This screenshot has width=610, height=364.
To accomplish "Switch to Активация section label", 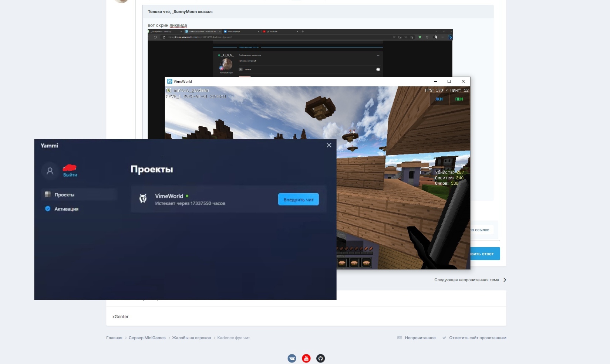I will click(67, 209).
